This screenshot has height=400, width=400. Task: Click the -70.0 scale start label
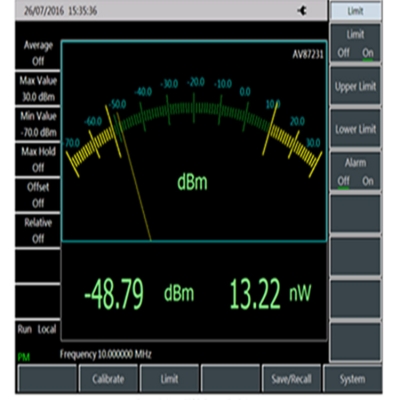[x=72, y=143]
